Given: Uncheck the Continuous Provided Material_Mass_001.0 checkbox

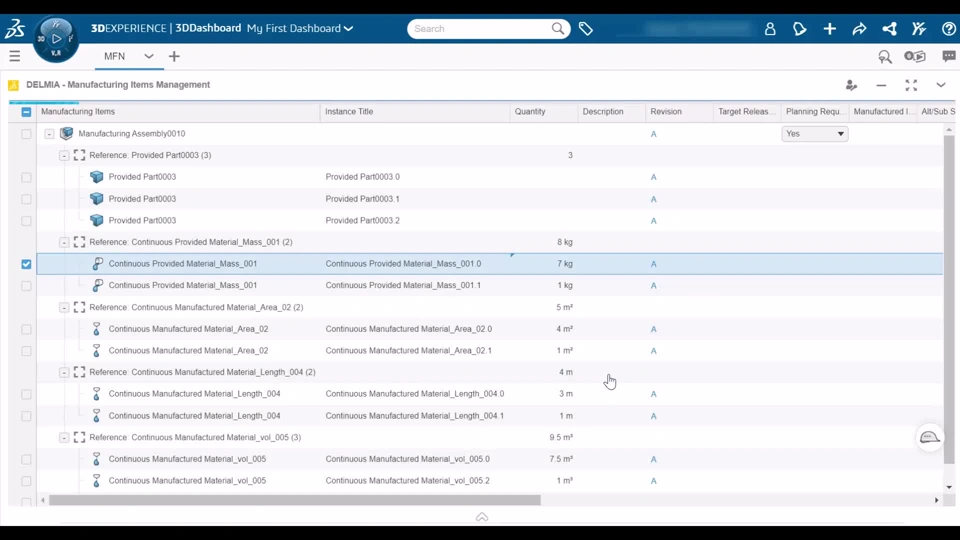Looking at the screenshot, I should click(26, 264).
